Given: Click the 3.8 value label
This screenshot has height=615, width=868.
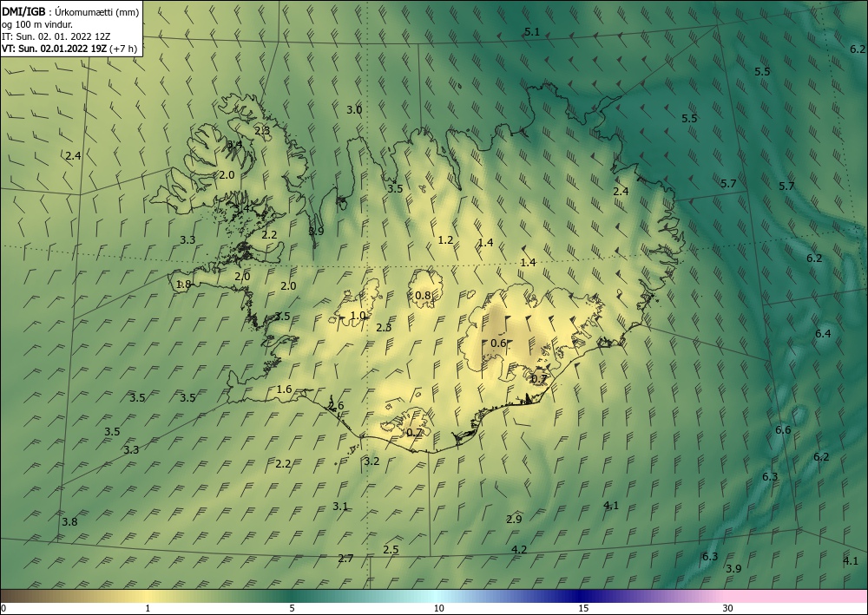Looking at the screenshot, I should coord(69,521).
